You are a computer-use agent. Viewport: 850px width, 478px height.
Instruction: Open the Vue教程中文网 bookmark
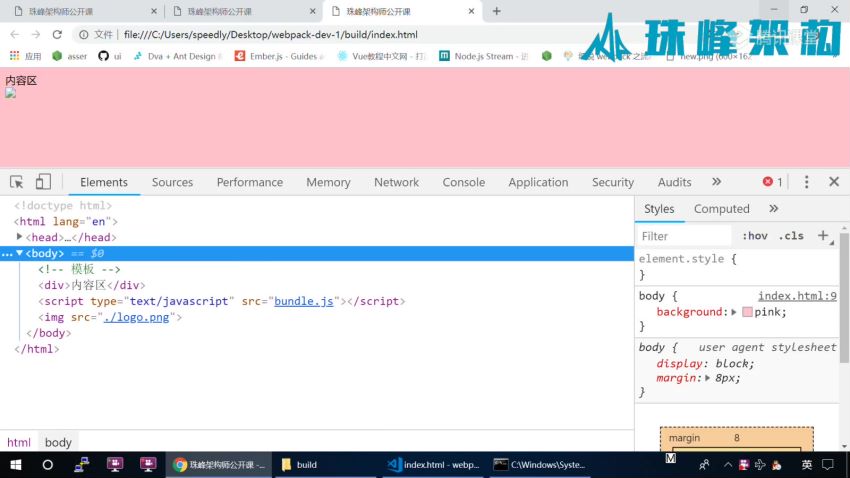[381, 56]
